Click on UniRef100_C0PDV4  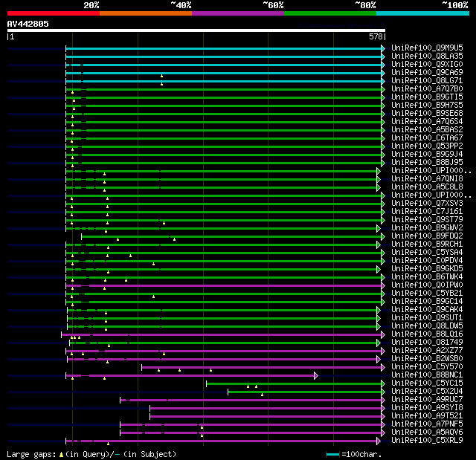coord(427,261)
